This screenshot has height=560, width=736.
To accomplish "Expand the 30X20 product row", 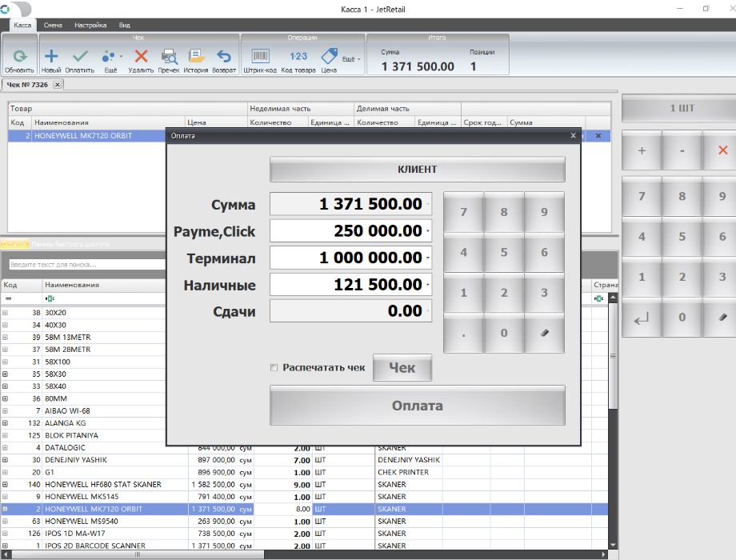I will 5,313.
